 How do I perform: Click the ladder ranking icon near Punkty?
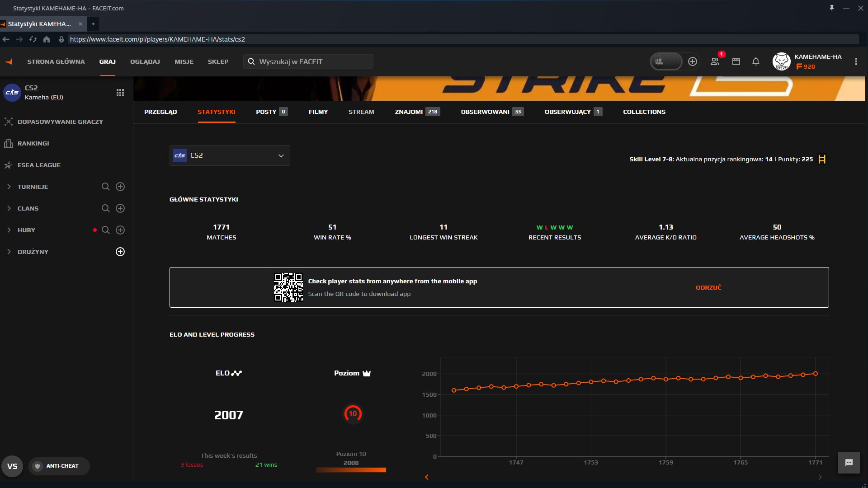click(822, 159)
